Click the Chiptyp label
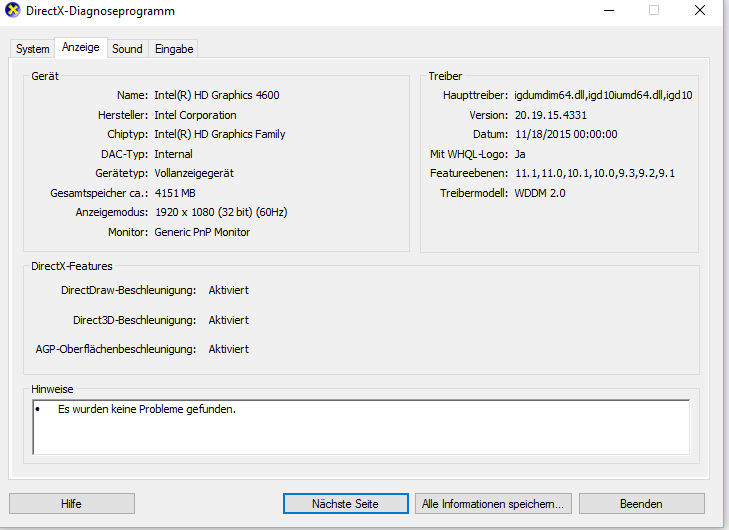Image resolution: width=729 pixels, height=530 pixels. click(x=127, y=134)
